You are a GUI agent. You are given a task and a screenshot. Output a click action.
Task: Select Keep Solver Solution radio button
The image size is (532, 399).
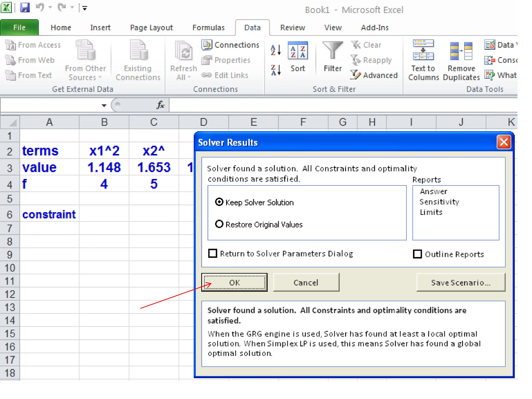[x=219, y=202]
